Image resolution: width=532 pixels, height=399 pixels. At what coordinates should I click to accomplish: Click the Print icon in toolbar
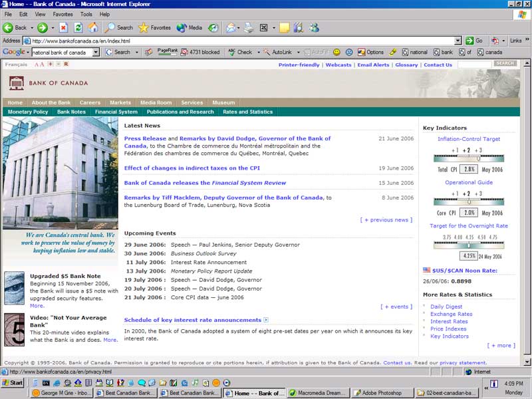249,28
